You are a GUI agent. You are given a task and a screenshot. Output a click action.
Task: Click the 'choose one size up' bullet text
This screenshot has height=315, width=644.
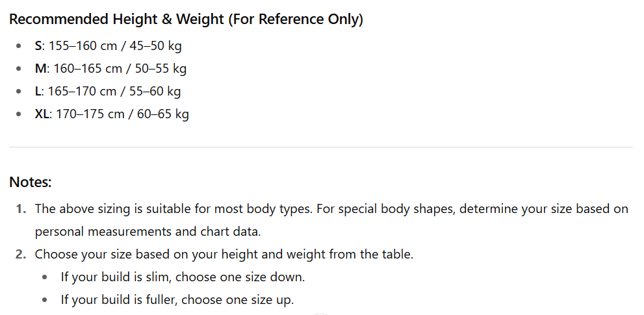(177, 300)
